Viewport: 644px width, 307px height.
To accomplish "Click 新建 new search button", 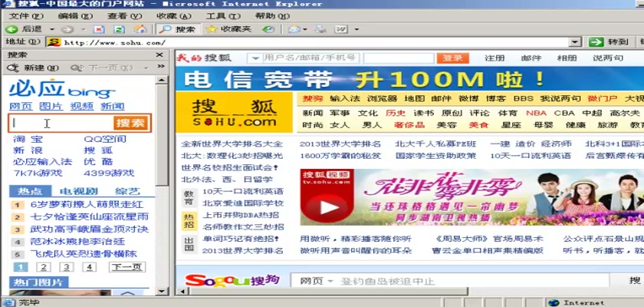I will pyautogui.click(x=33, y=68).
